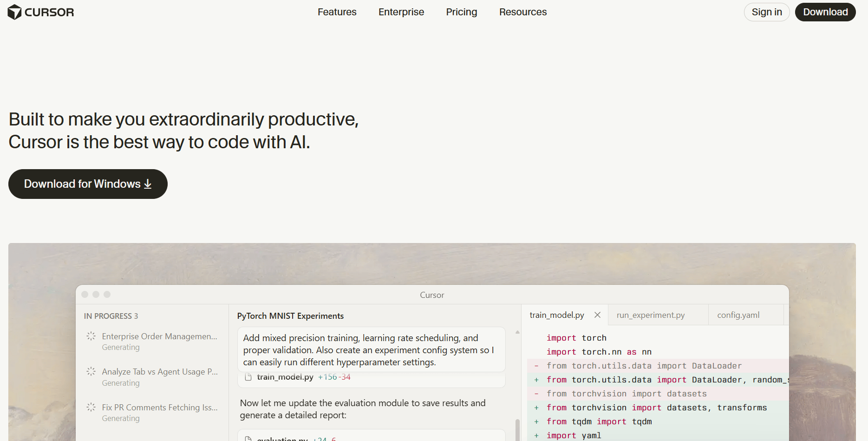Image resolution: width=868 pixels, height=441 pixels.
Task: Go to the Pricing page
Action: 461,12
